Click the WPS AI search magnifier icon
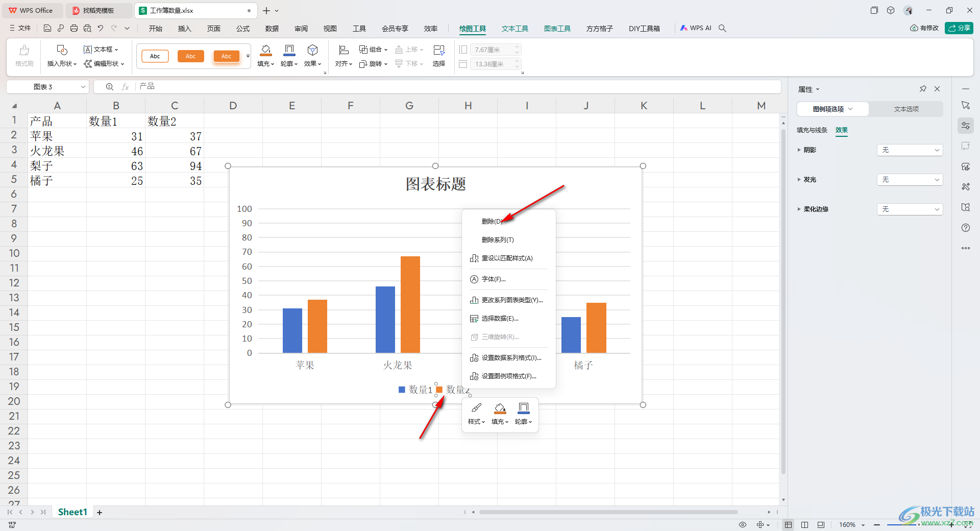 722,29
